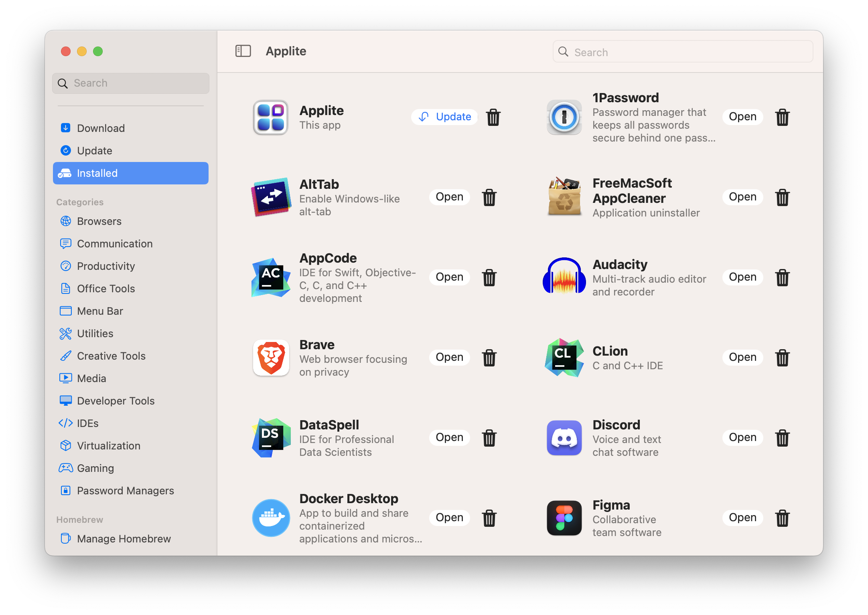The height and width of the screenshot is (615, 868).
Task: Click the AppCode app icon
Action: [271, 277]
